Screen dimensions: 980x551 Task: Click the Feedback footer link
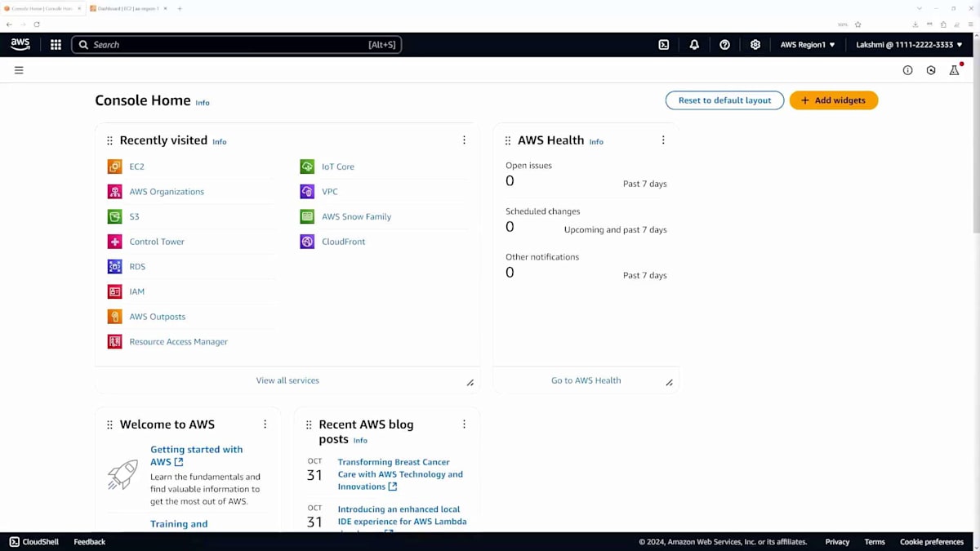pos(90,542)
